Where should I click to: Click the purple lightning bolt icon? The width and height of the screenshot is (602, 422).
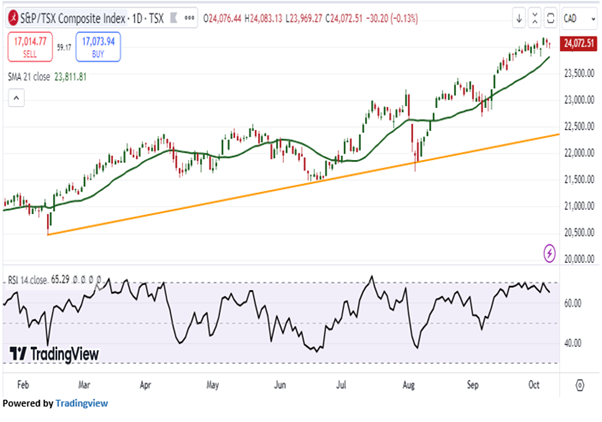point(549,249)
